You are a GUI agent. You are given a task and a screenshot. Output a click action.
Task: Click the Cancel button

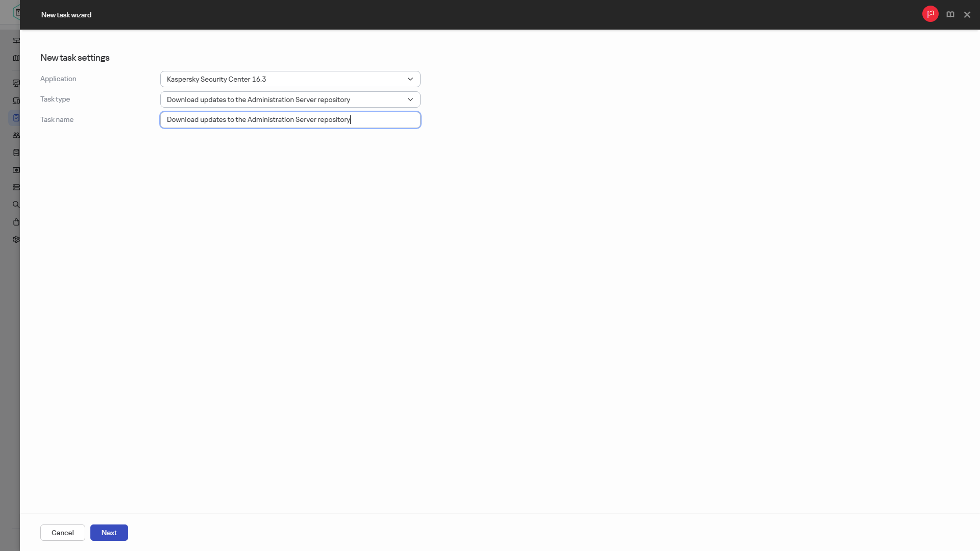62,533
